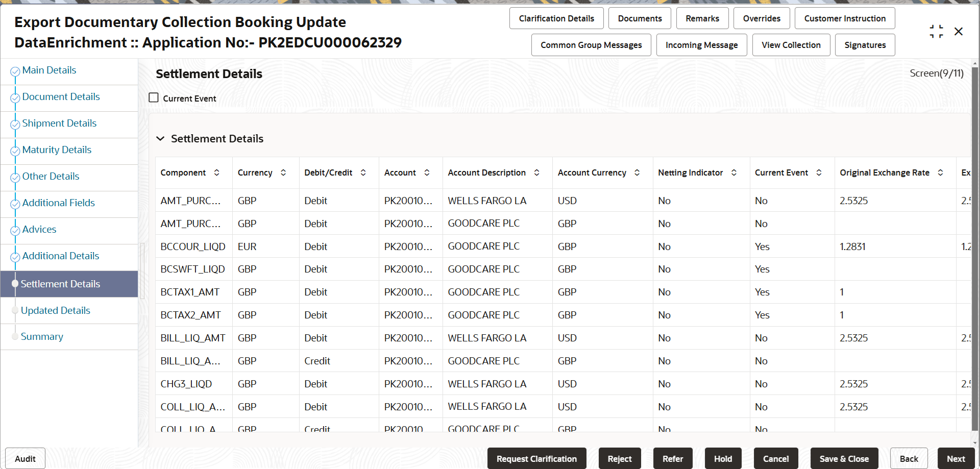The image size is (980, 469).
Task: Sort by Current Event column arrows
Action: 819,172
